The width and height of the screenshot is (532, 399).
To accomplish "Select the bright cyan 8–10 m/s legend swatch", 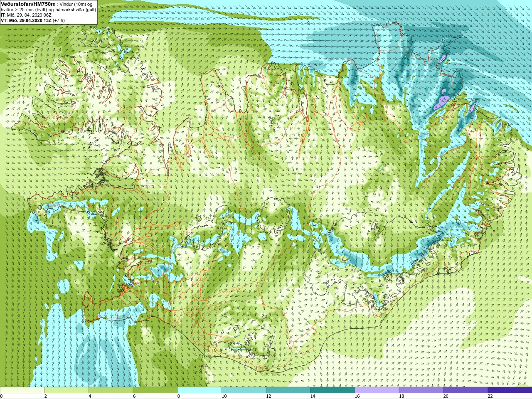I will [199, 390].
